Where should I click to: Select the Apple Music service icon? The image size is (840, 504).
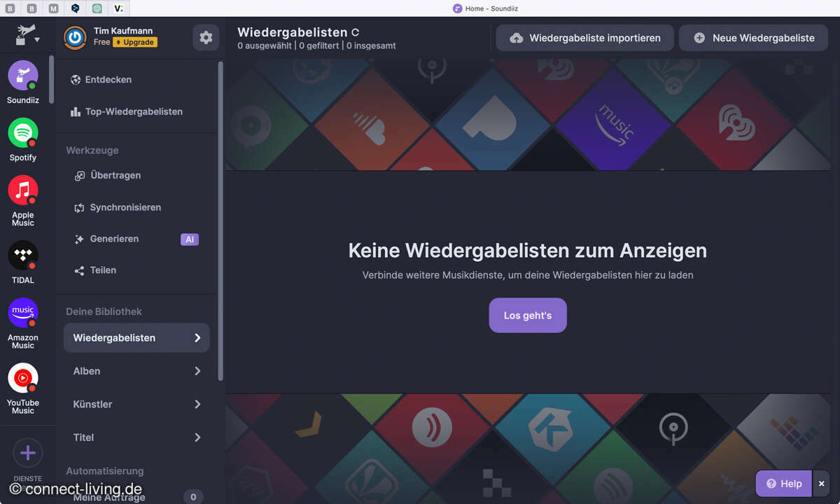point(23,190)
